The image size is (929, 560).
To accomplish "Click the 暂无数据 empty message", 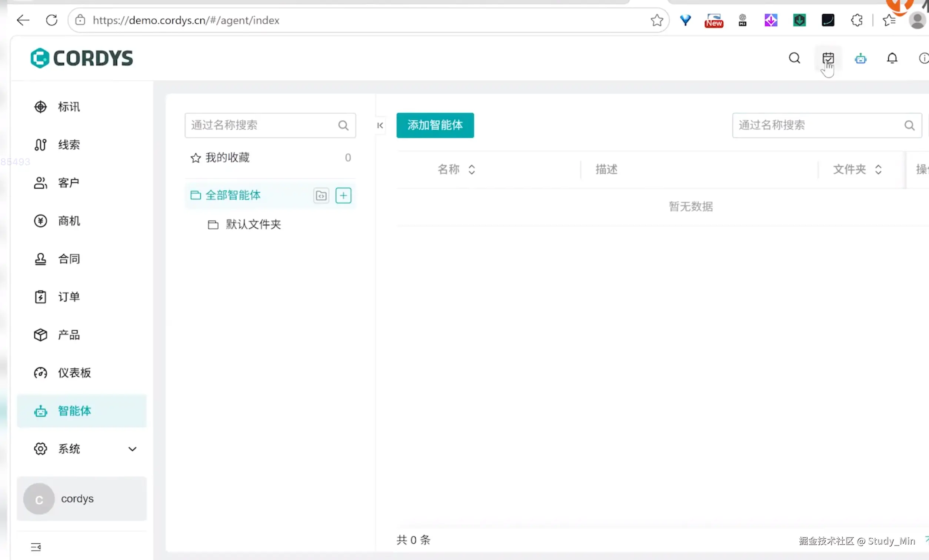I will tap(691, 207).
